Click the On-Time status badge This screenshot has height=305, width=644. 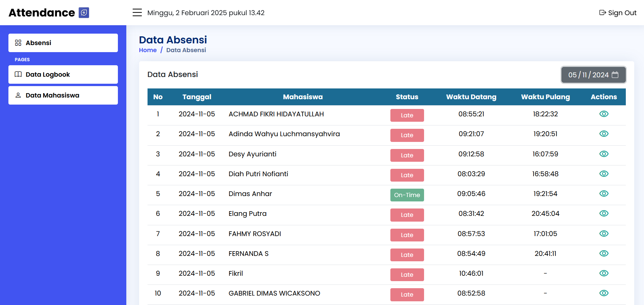(407, 195)
